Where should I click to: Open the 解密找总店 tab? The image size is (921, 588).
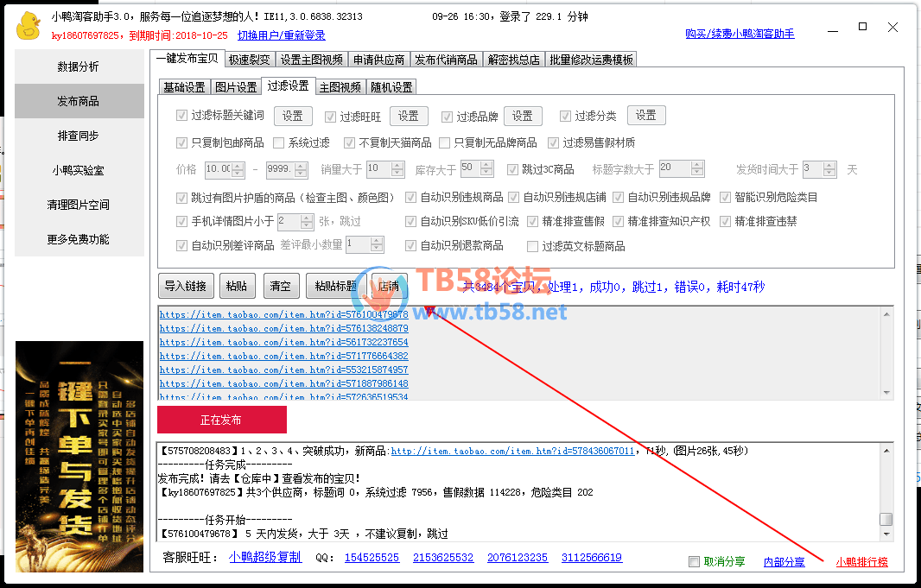pos(513,60)
